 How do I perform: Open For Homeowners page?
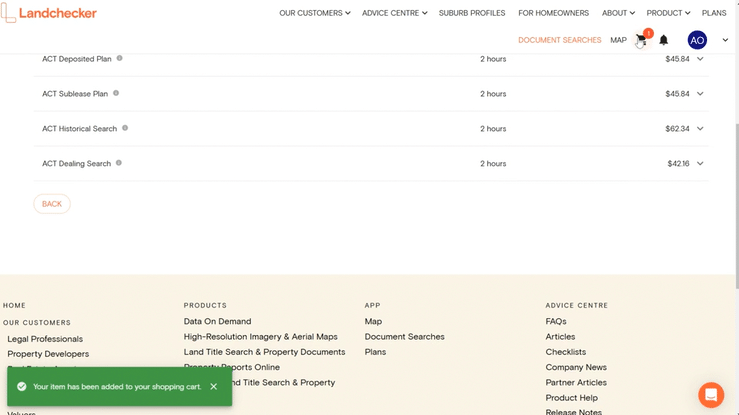553,13
